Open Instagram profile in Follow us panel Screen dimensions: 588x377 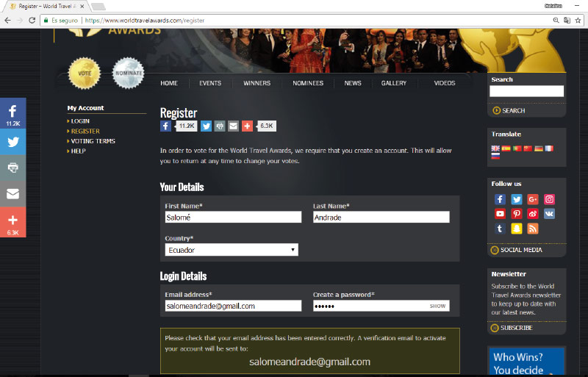pos(549,199)
